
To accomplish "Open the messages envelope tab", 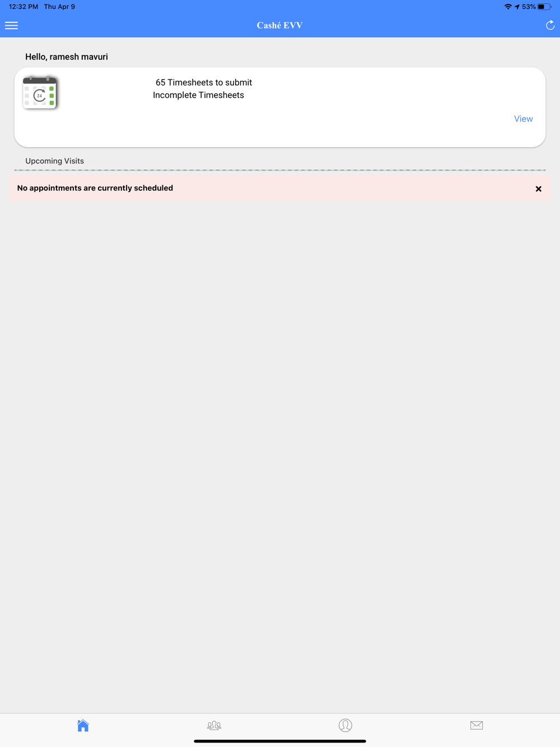I will click(477, 725).
